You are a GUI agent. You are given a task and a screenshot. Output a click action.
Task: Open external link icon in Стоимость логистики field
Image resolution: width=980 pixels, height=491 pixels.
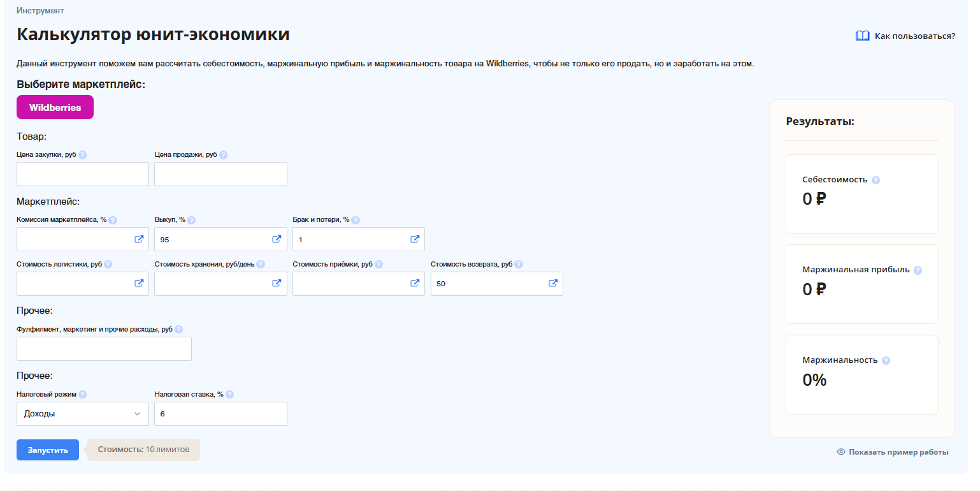139,283
